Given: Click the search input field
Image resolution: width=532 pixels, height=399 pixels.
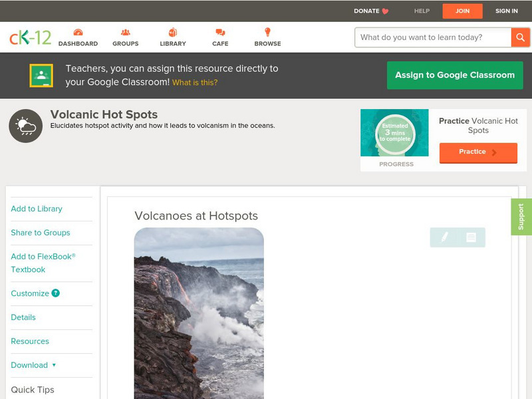Looking at the screenshot, I should 433,37.
